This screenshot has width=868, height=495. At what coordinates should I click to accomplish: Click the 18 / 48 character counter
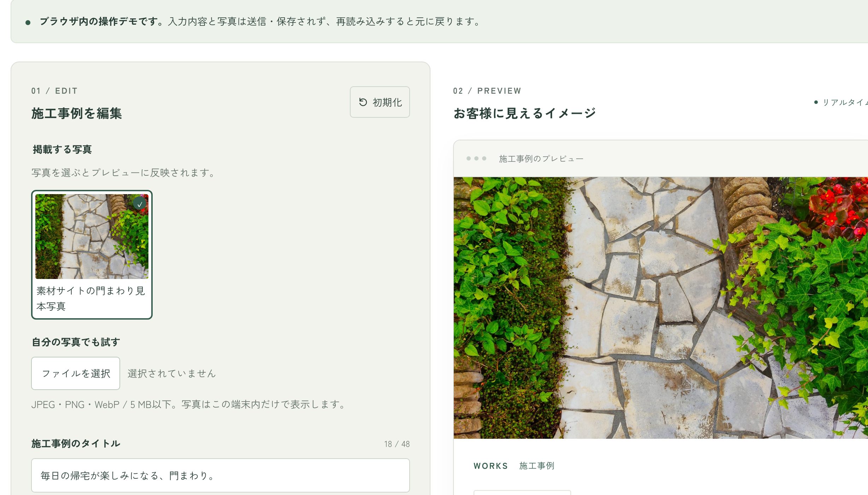click(x=397, y=444)
